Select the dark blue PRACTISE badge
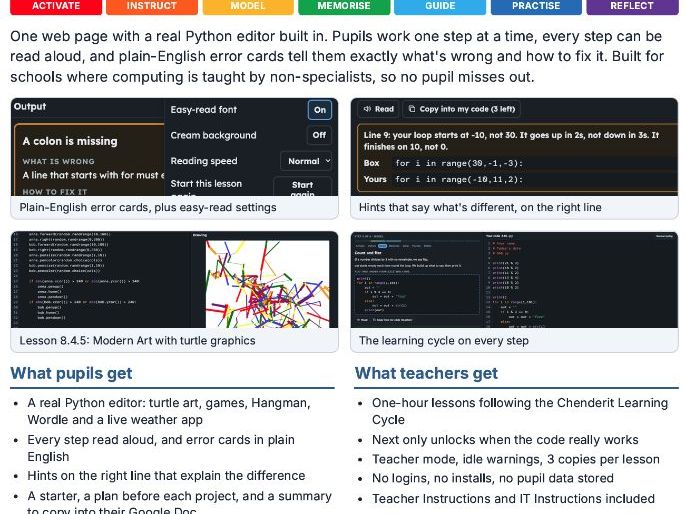 click(x=536, y=7)
